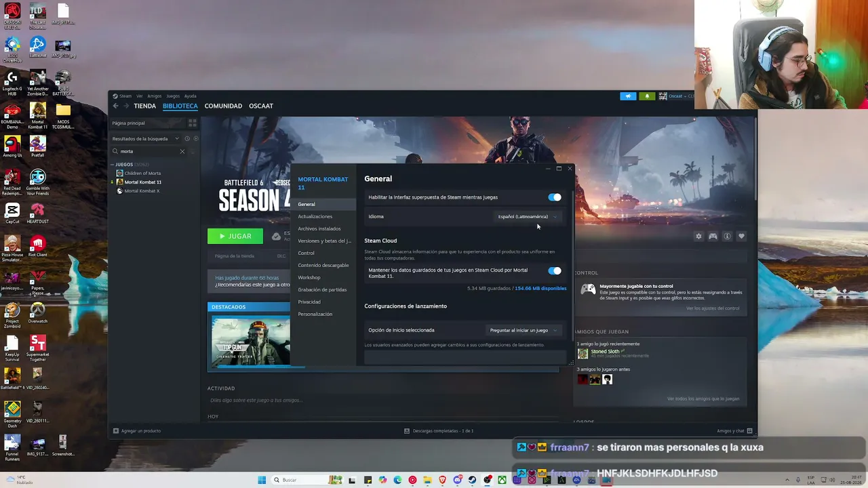Add game to favorites heart icon
The width and height of the screenshot is (868, 488).
[x=741, y=236]
